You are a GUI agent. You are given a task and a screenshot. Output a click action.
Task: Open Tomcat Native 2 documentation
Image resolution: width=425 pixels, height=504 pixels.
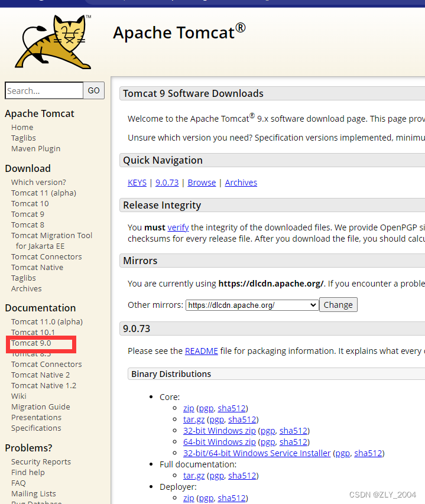click(x=41, y=375)
